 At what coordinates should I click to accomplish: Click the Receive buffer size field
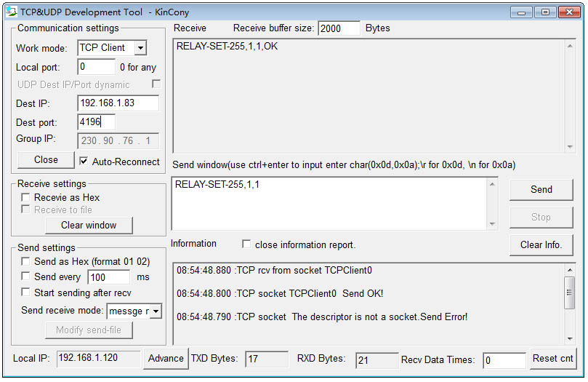tap(339, 28)
